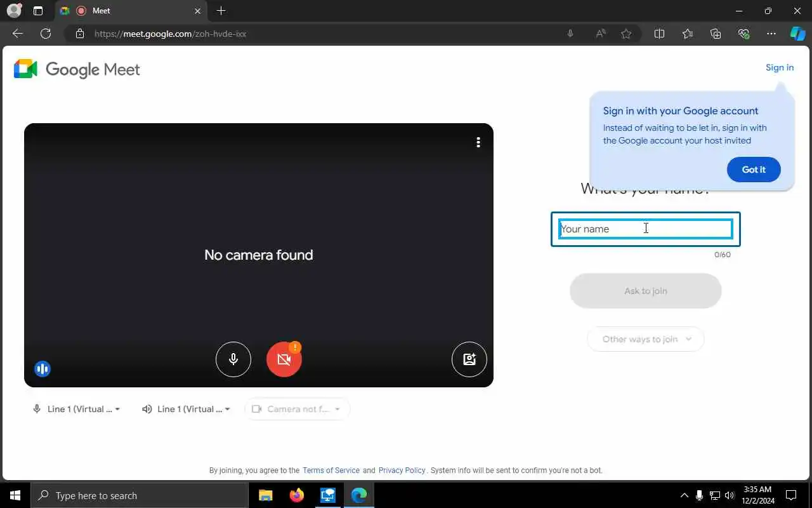Click the Google Meet logo

tap(77, 69)
